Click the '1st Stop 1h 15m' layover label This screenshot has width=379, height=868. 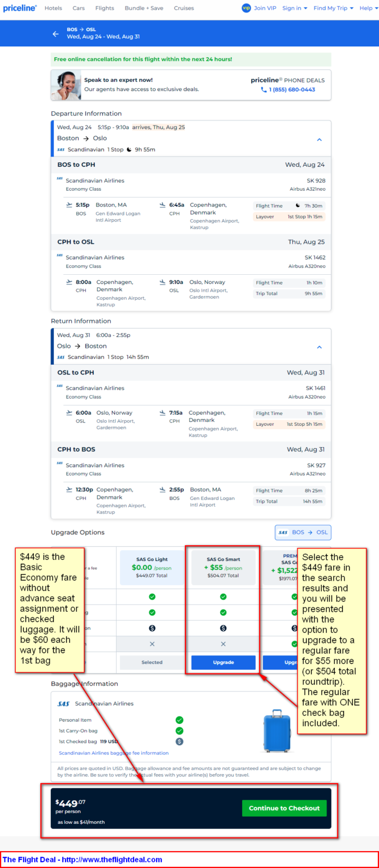click(x=305, y=217)
